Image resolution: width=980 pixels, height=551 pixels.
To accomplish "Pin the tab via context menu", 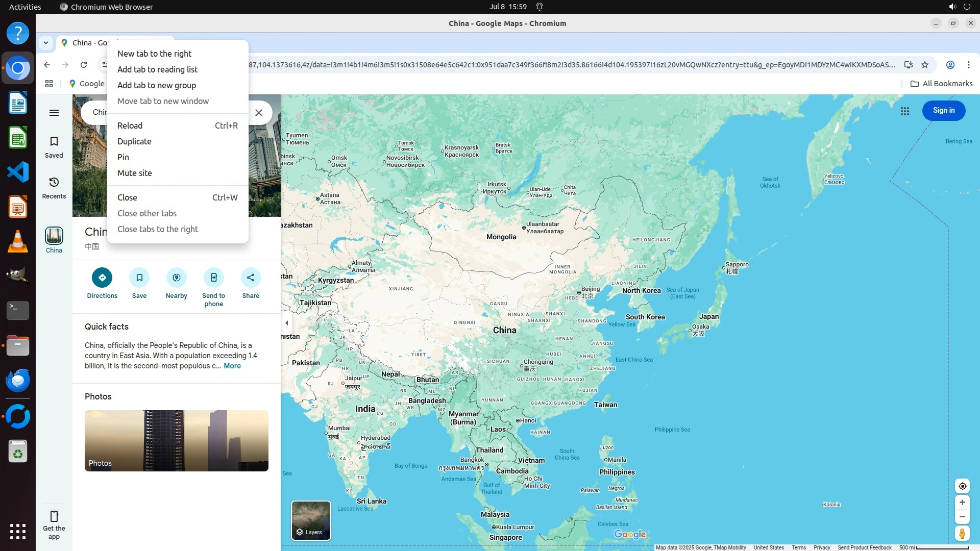I will (x=123, y=157).
